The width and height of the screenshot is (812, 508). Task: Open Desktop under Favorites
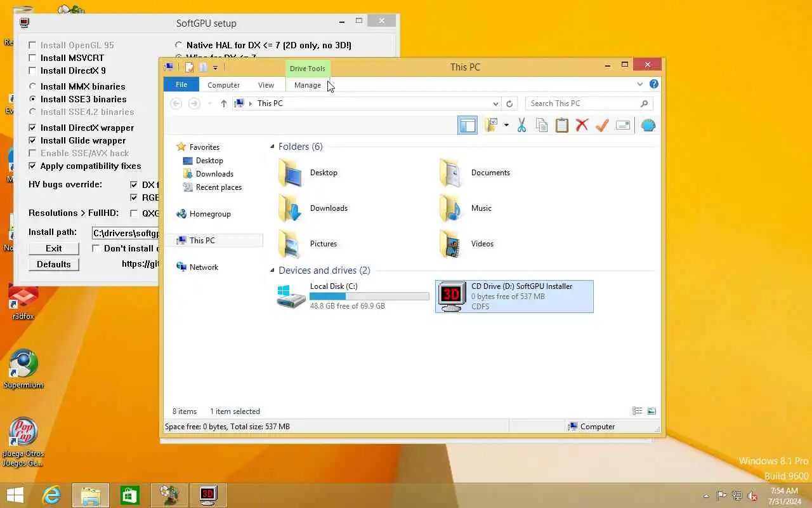coord(209,161)
